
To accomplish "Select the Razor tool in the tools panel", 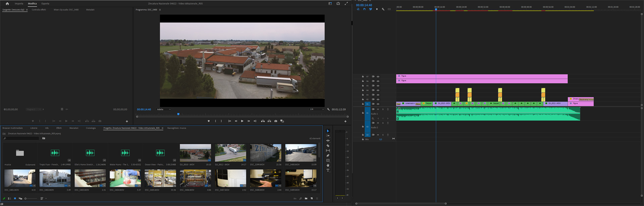I will 328,146.
